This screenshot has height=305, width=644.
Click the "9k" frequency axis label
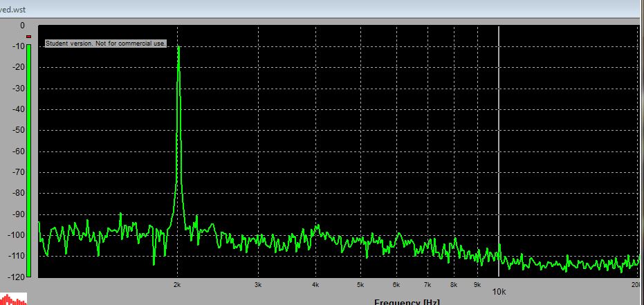(x=477, y=284)
